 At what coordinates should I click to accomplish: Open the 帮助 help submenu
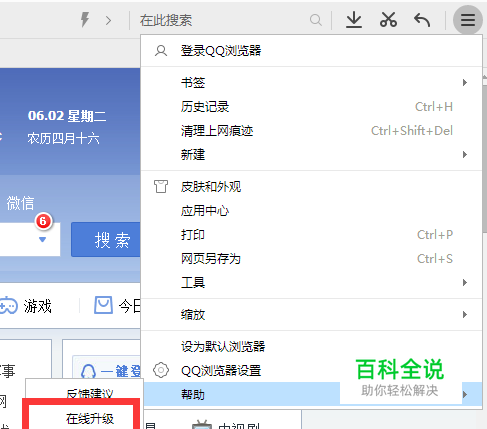(312, 394)
